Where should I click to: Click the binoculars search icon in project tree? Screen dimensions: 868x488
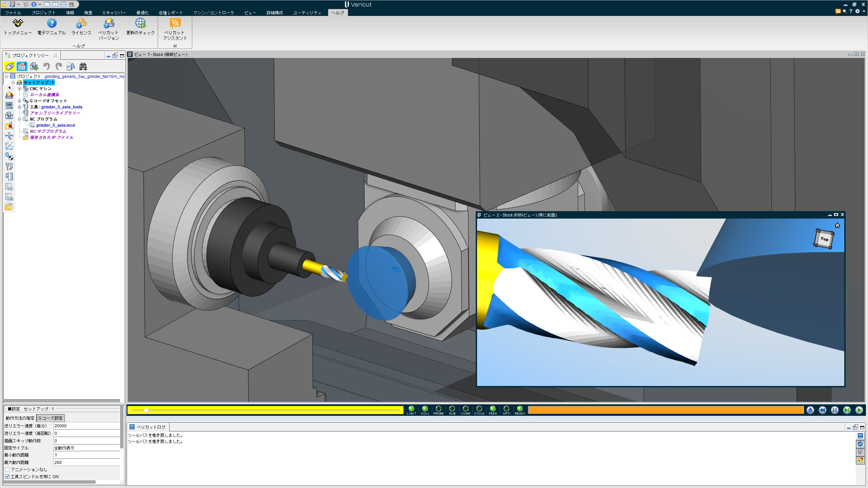pyautogui.click(x=83, y=66)
